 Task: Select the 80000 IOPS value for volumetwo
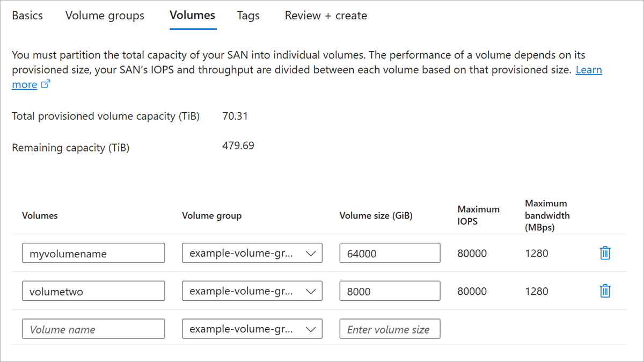(472, 291)
